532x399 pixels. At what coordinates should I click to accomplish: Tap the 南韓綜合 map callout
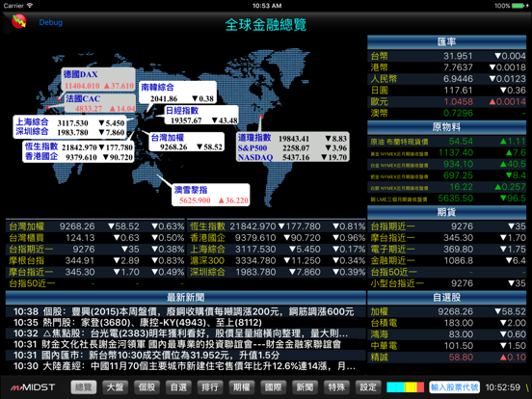(x=177, y=93)
